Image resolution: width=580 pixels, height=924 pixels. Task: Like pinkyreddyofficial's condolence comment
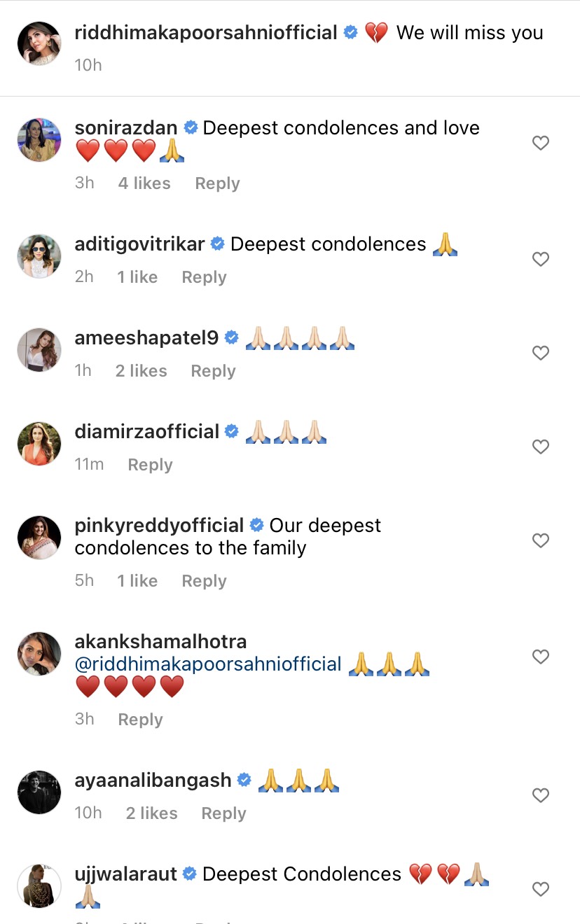540,541
